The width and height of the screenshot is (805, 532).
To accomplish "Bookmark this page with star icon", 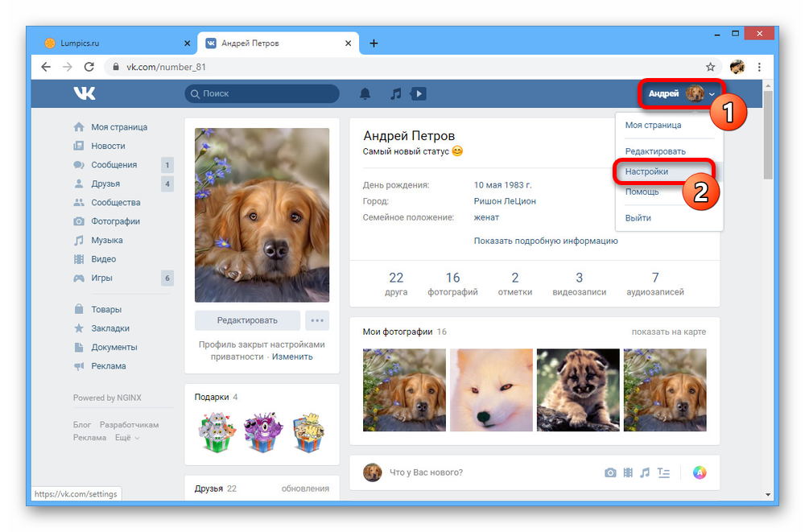I will [x=710, y=67].
